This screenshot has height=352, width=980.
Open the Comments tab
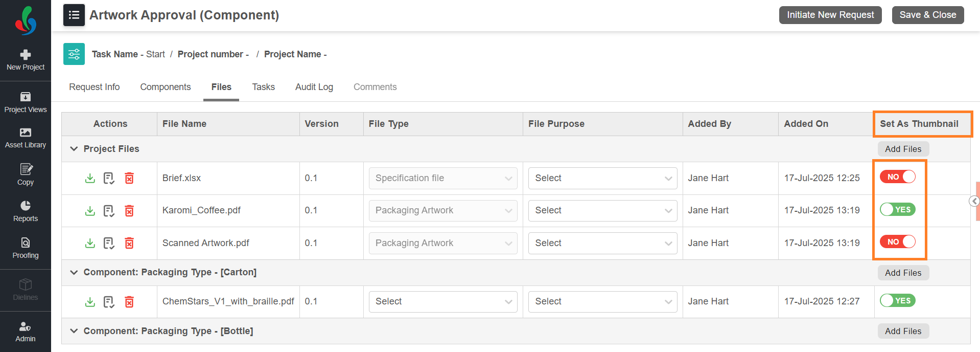[375, 87]
